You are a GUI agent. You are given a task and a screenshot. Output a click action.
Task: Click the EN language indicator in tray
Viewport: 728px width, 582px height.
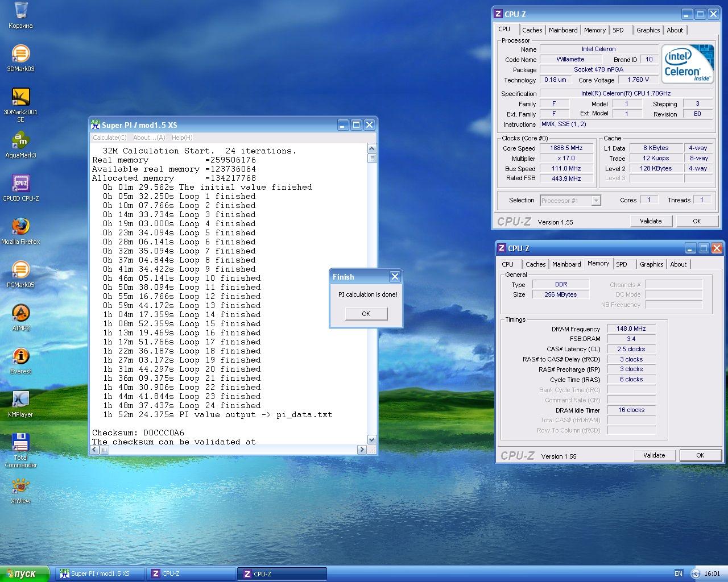pyautogui.click(x=679, y=573)
